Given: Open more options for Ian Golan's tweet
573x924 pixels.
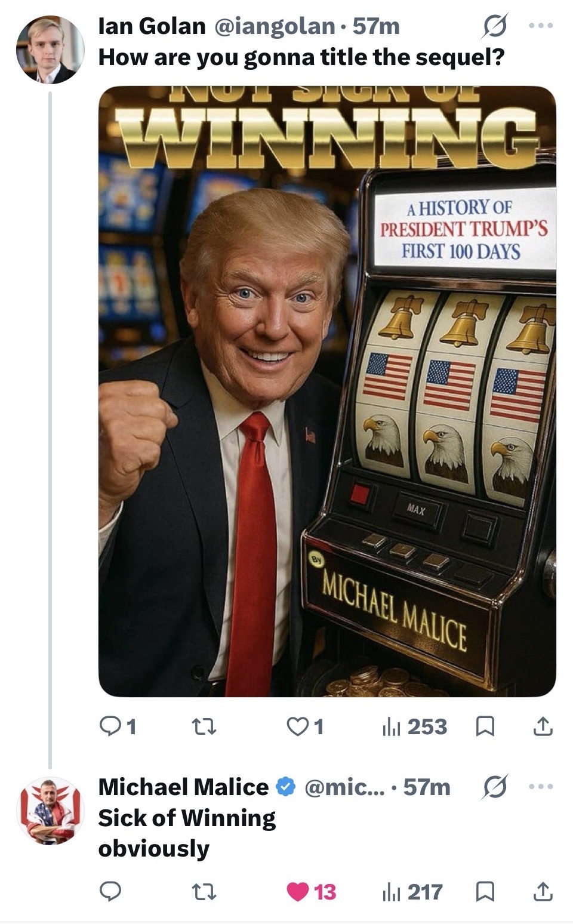Looking at the screenshot, I should [541, 26].
